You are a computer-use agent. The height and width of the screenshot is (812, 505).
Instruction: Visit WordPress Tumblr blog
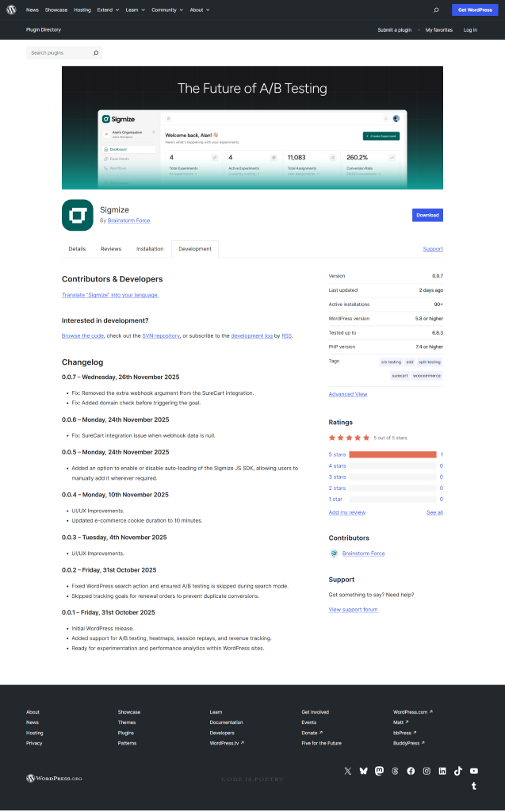click(x=474, y=786)
